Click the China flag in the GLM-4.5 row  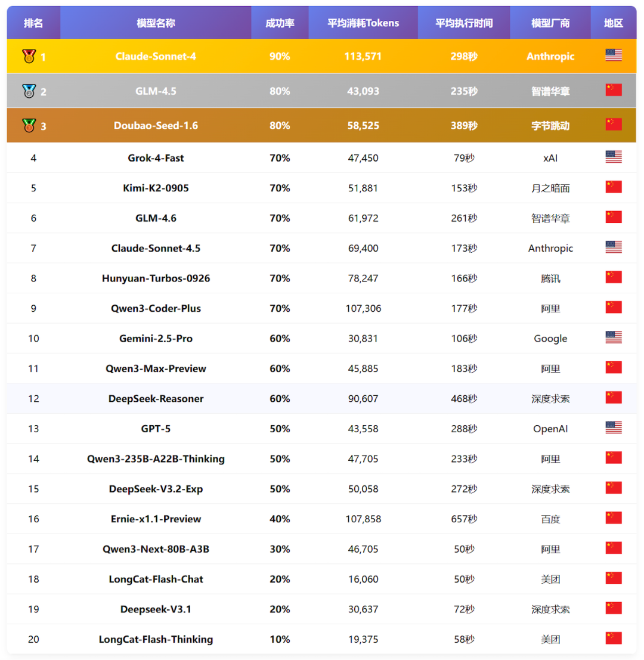(613, 89)
